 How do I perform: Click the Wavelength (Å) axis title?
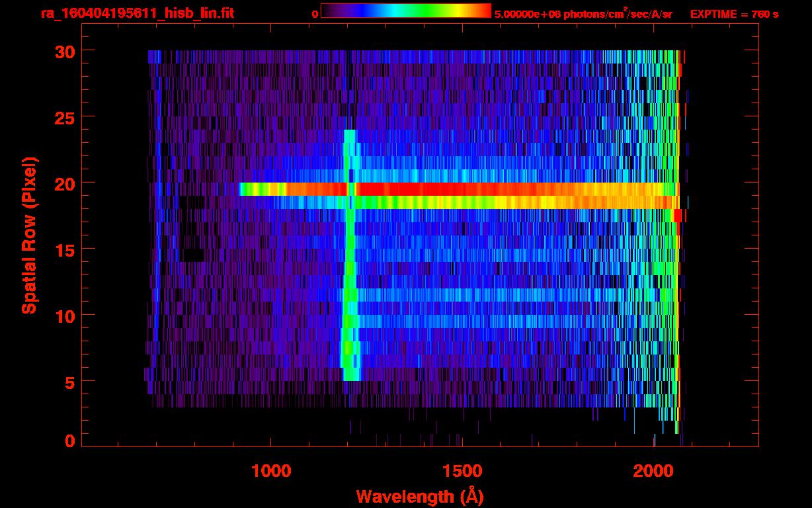[x=420, y=496]
